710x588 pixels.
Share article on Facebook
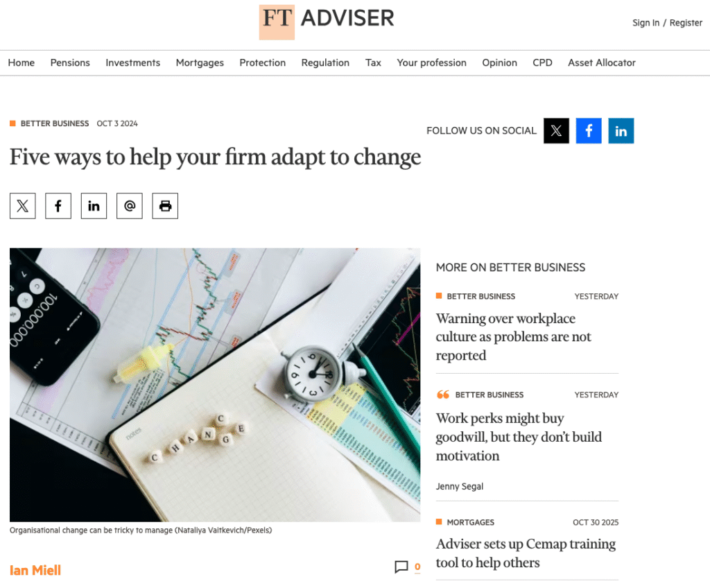pyautogui.click(x=58, y=206)
